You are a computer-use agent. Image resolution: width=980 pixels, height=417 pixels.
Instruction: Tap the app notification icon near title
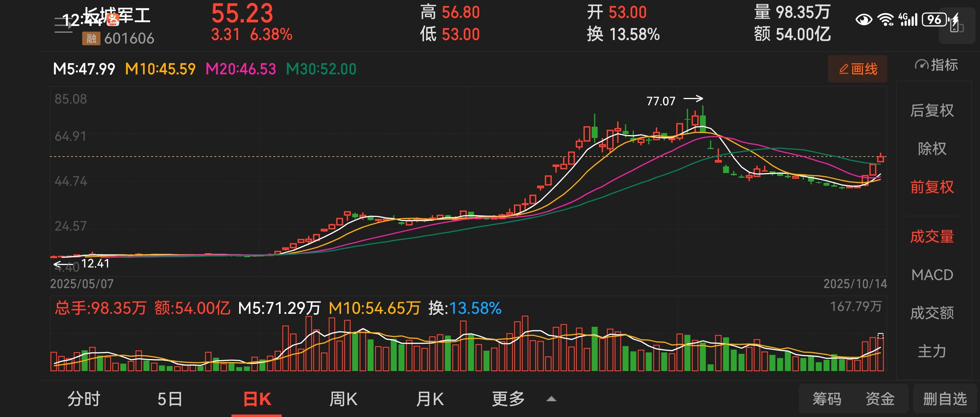113,19
